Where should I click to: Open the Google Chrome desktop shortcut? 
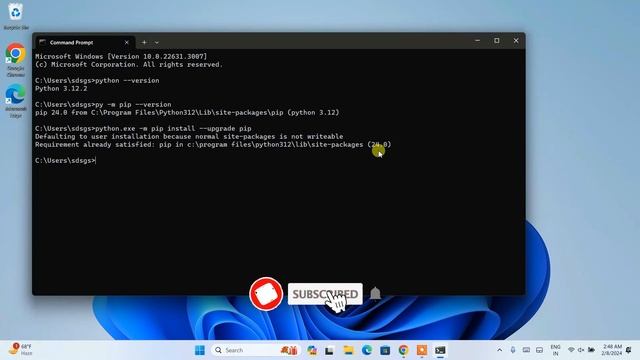[x=16, y=60]
